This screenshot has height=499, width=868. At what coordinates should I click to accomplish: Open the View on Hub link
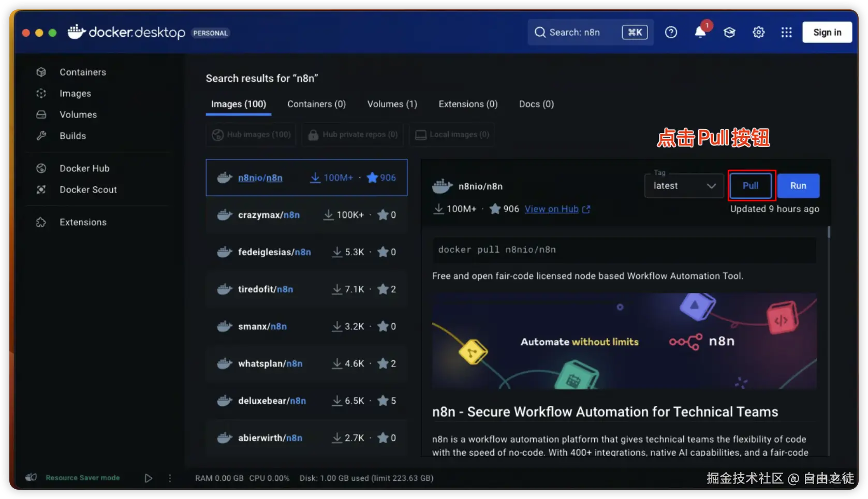pos(552,209)
